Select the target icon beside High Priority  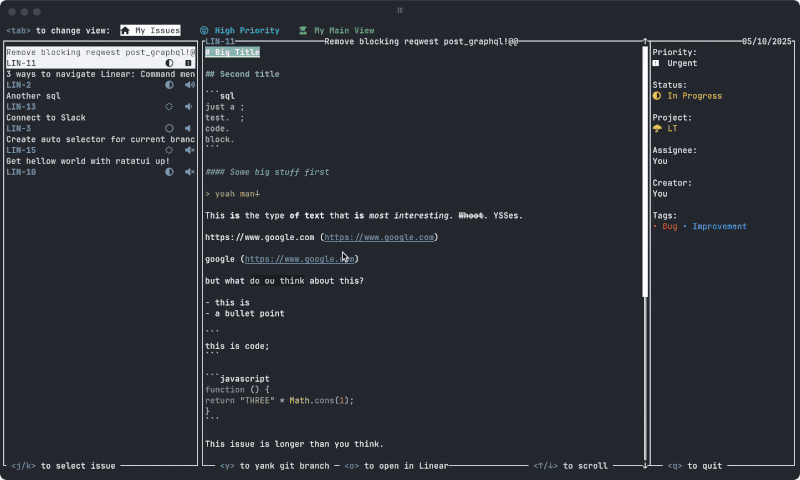pyautogui.click(x=204, y=31)
